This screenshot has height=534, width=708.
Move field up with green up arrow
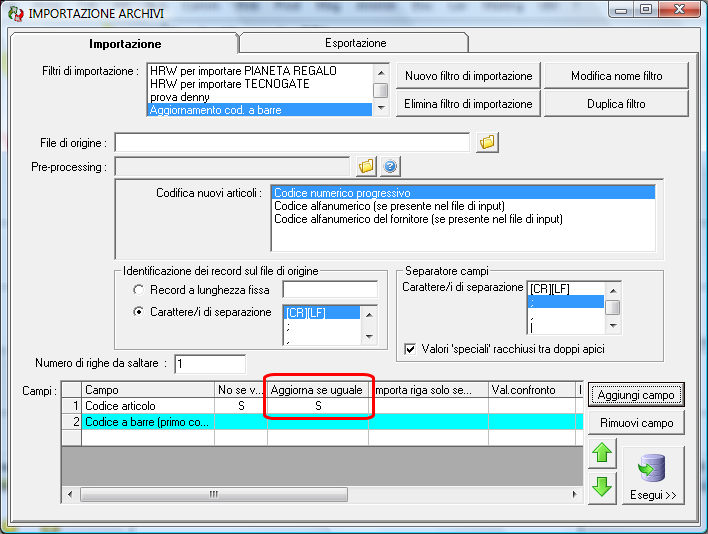(x=602, y=453)
